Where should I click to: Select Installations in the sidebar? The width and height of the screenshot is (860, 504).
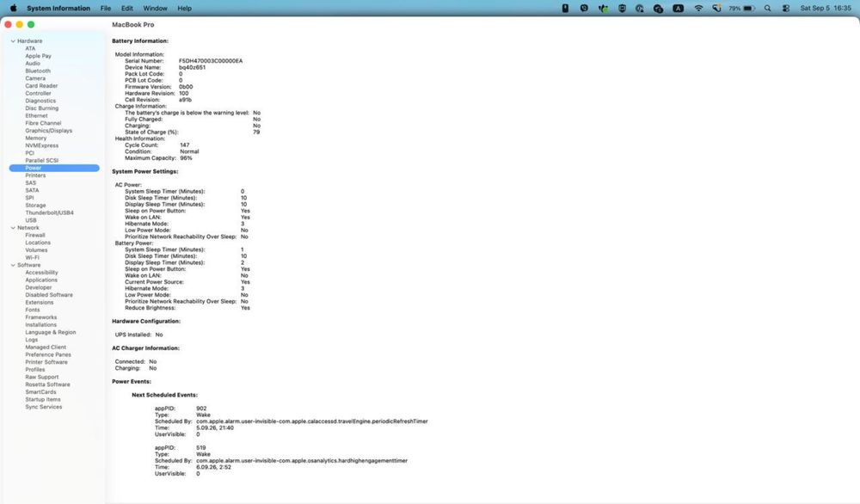click(40, 324)
